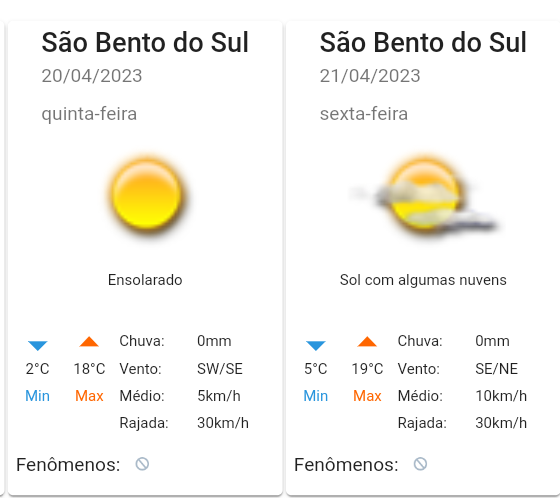The width and height of the screenshot is (560, 498).
Task: Click the Ensolarado condition label
Action: tap(145, 280)
